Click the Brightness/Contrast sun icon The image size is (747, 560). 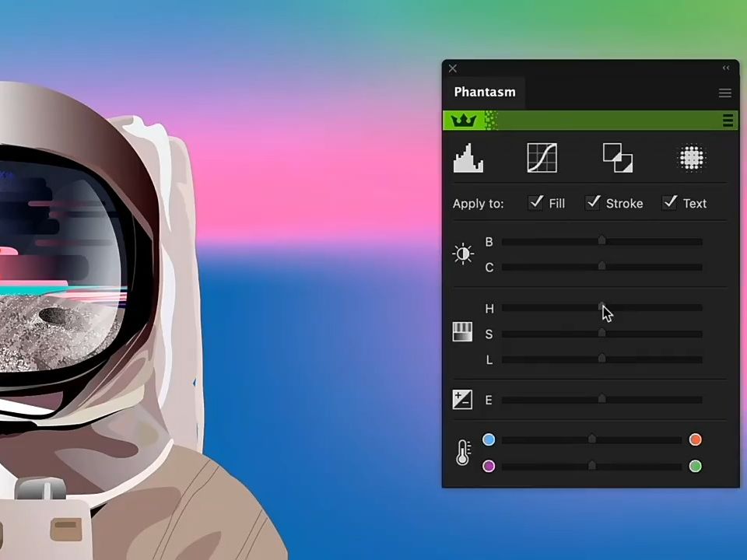point(463,254)
